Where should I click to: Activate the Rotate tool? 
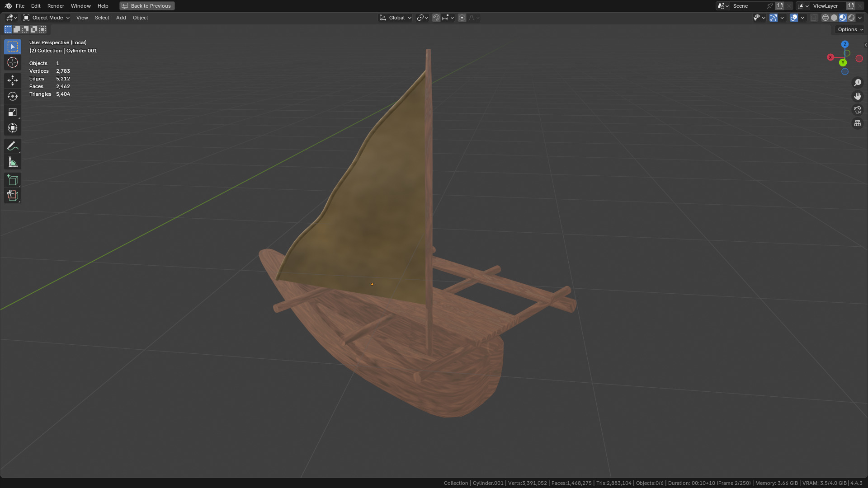[x=13, y=96]
